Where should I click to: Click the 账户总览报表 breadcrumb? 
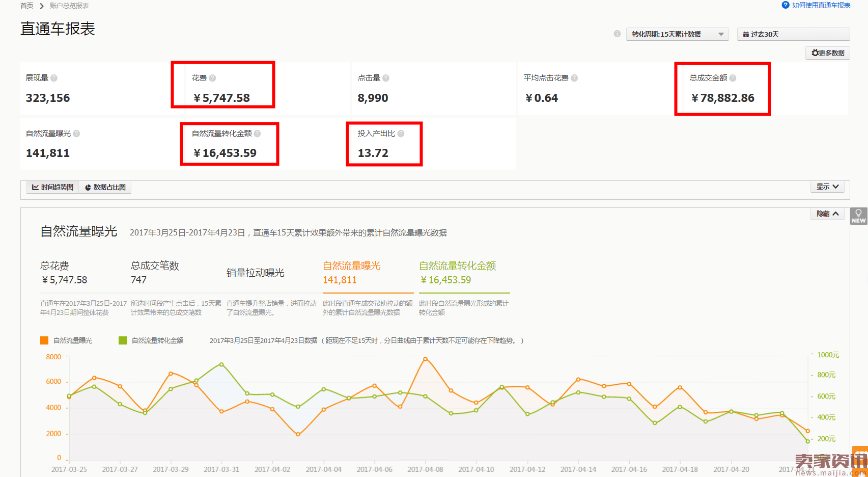(69, 6)
